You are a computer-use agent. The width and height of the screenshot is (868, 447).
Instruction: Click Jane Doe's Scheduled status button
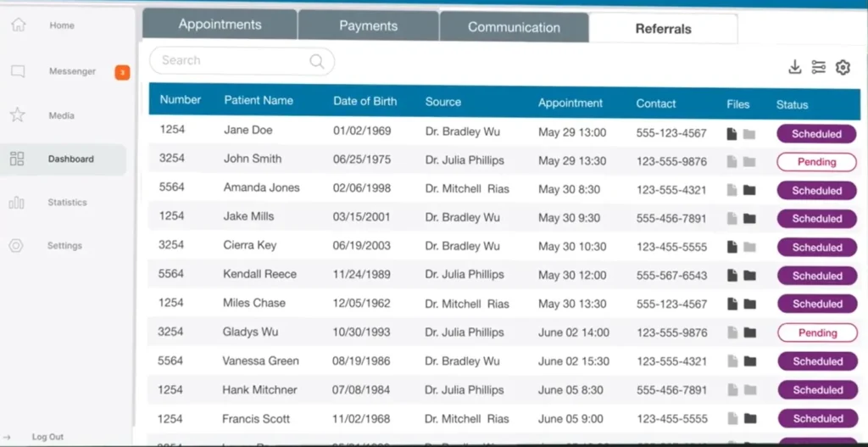tap(816, 134)
